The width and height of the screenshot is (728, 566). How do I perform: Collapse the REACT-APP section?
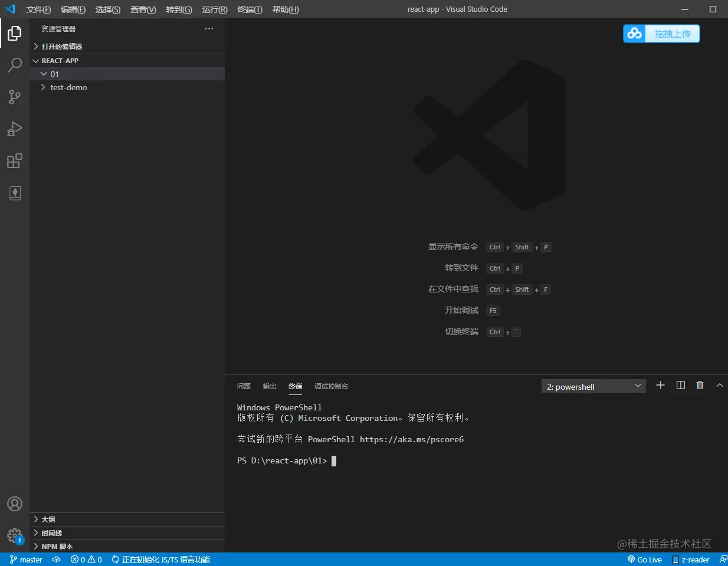[x=127, y=60]
